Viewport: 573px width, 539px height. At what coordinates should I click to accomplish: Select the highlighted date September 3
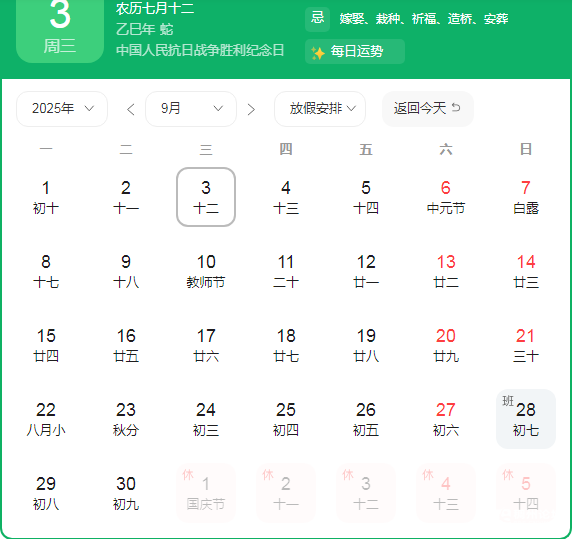(x=206, y=197)
